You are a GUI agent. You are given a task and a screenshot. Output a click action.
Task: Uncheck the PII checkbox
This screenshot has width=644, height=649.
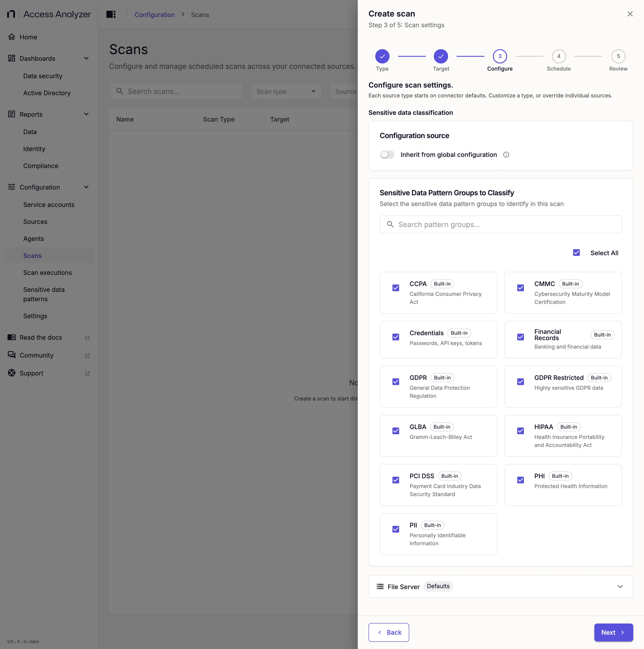coord(396,529)
